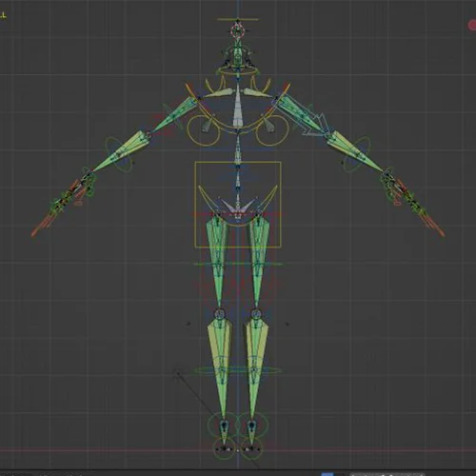This screenshot has height=476, width=476.
Task: Select the yellow square torso control box
Action: [238, 205]
